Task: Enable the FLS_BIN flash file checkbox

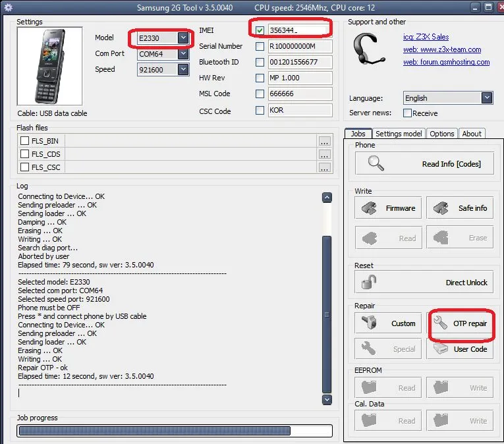Action: click(x=25, y=140)
